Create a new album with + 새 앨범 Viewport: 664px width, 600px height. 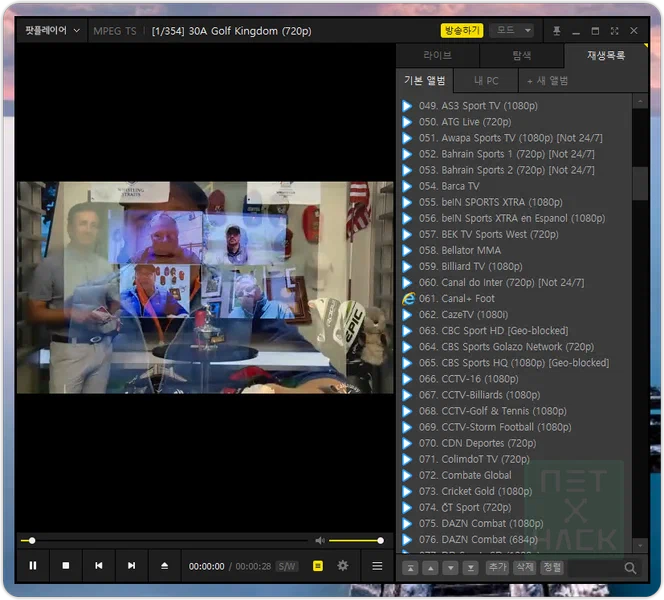(547, 80)
